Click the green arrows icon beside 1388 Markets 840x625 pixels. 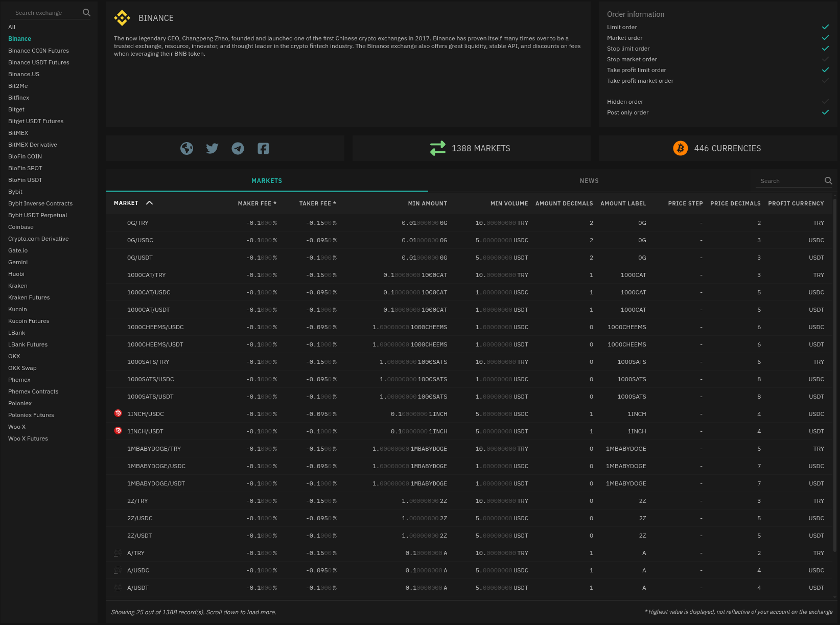pyautogui.click(x=438, y=148)
